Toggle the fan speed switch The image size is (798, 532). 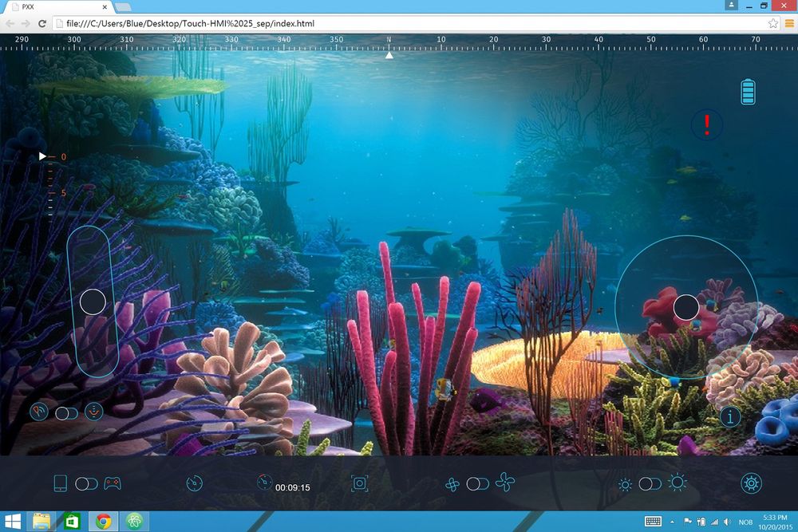[477, 483]
